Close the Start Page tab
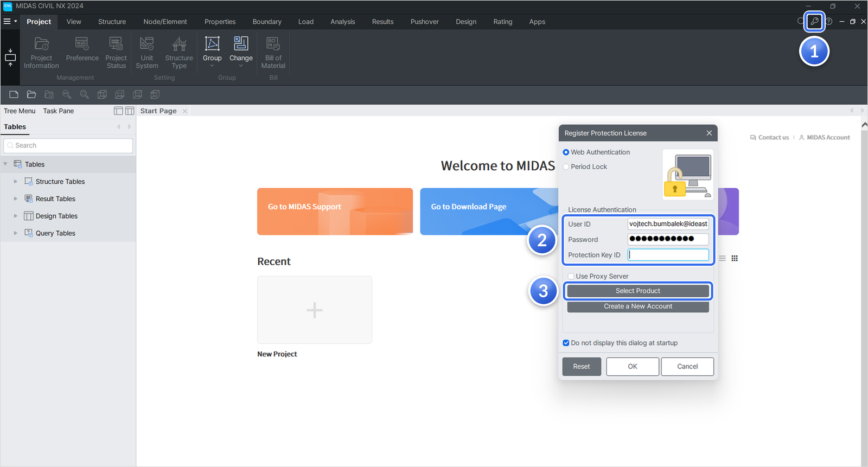The image size is (868, 467). [185, 111]
